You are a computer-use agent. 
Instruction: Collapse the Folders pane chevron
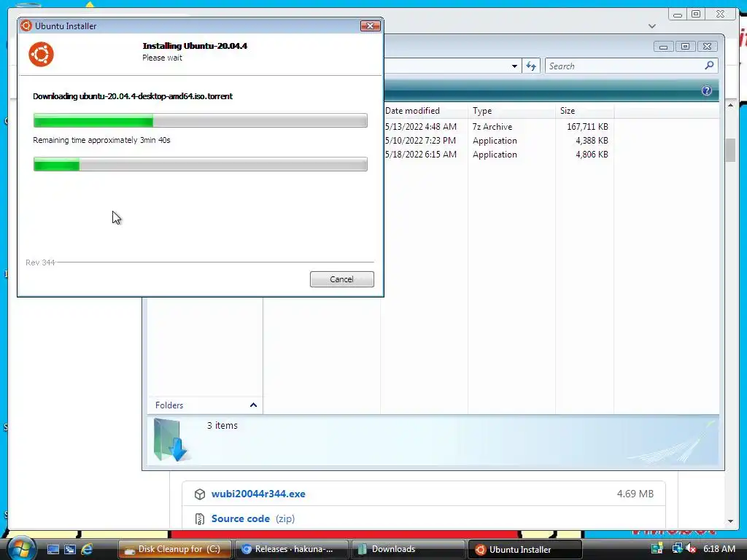[x=253, y=405]
